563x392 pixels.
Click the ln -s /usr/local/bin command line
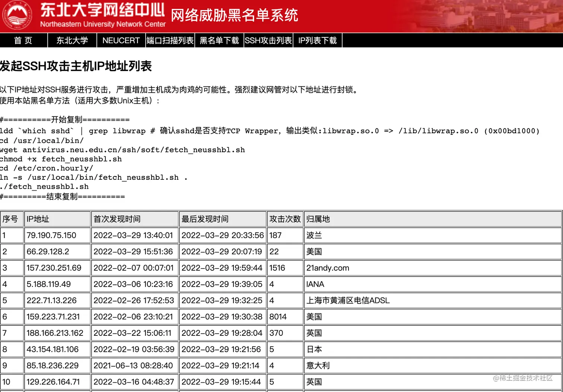pos(94,178)
